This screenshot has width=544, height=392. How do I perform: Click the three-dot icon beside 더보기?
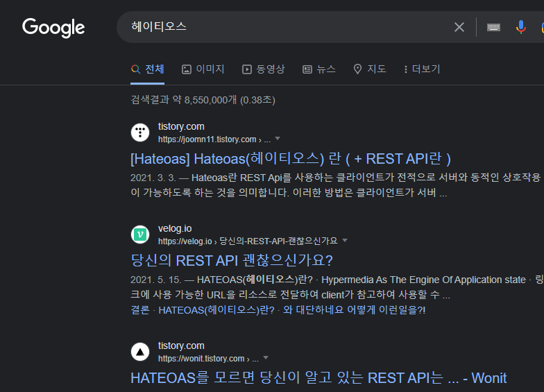[405, 69]
